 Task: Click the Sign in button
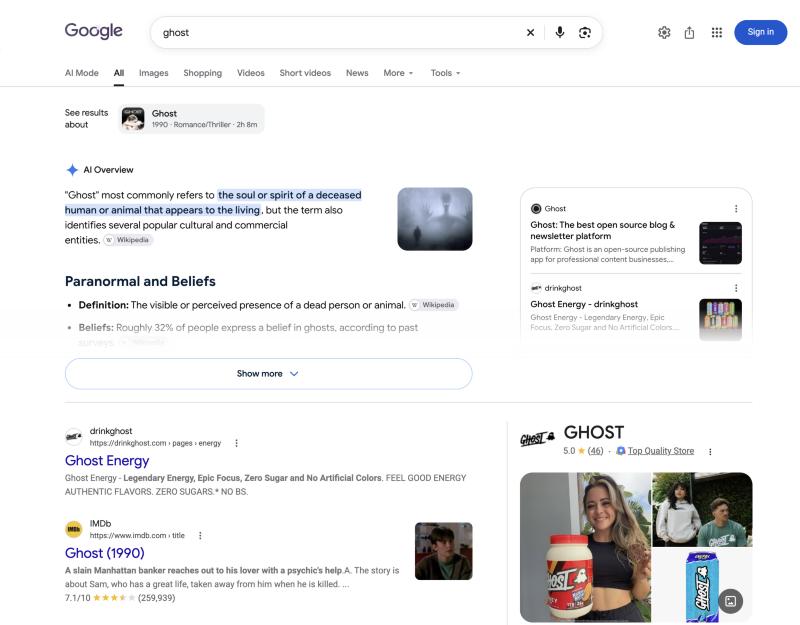pyautogui.click(x=760, y=32)
